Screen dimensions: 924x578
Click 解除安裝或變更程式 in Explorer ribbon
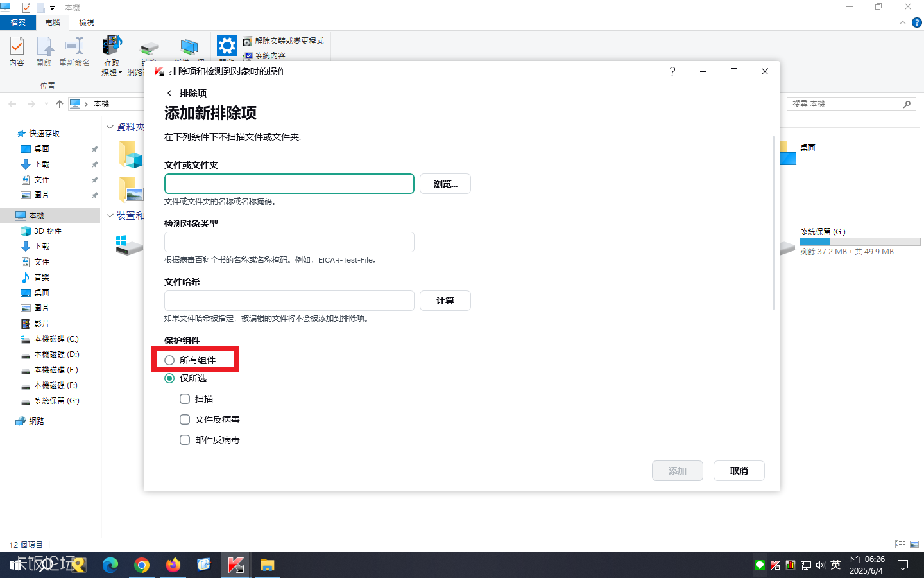pos(283,41)
